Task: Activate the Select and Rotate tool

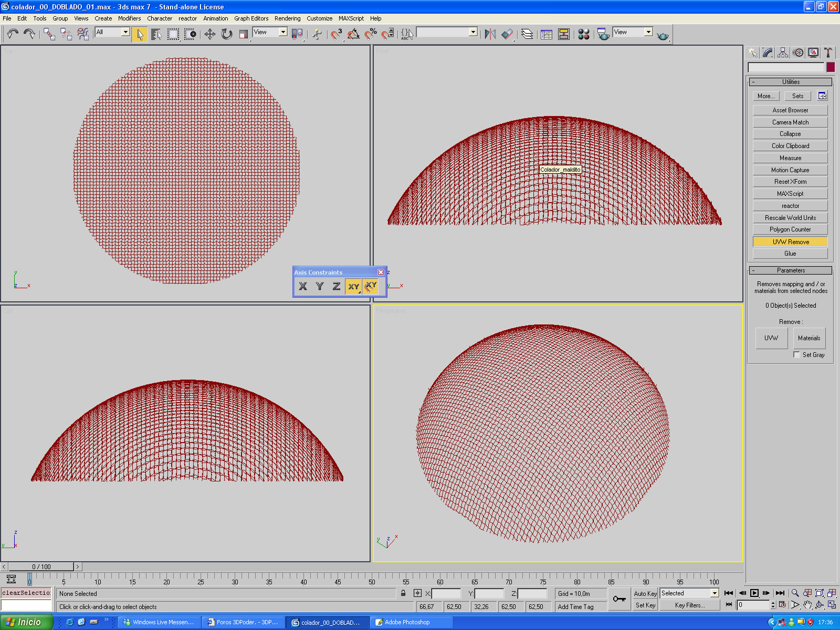Action: pyautogui.click(x=227, y=34)
